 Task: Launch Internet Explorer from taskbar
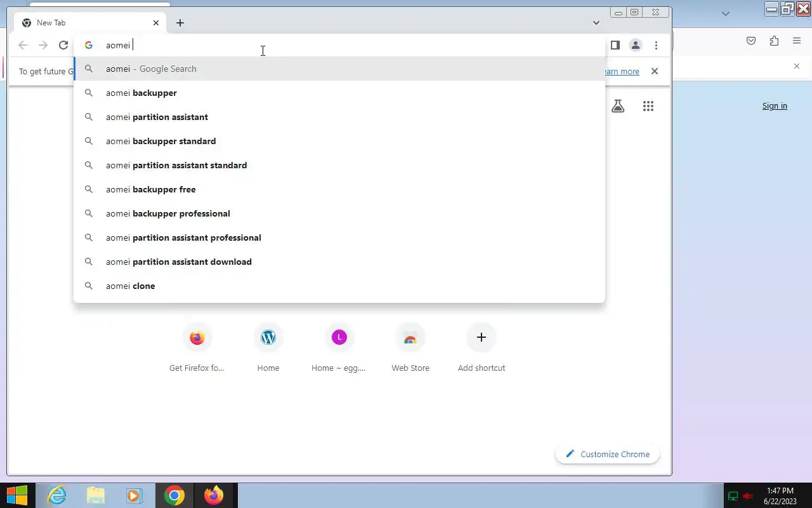tap(57, 495)
